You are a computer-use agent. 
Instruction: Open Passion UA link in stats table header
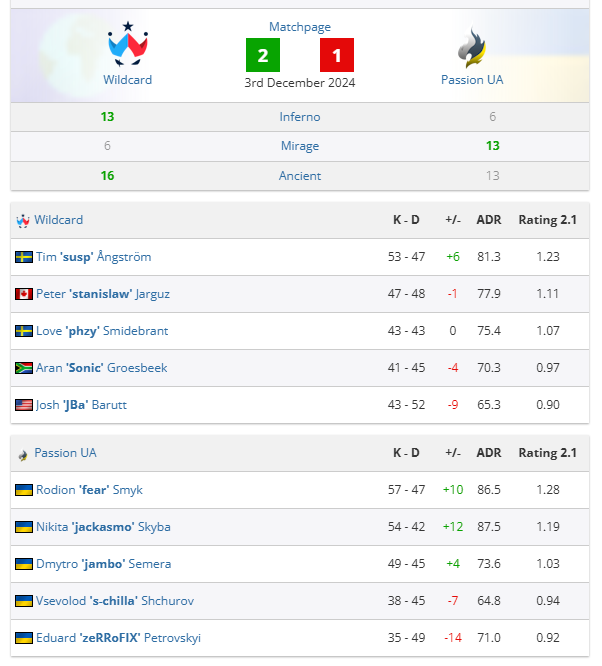click(65, 453)
